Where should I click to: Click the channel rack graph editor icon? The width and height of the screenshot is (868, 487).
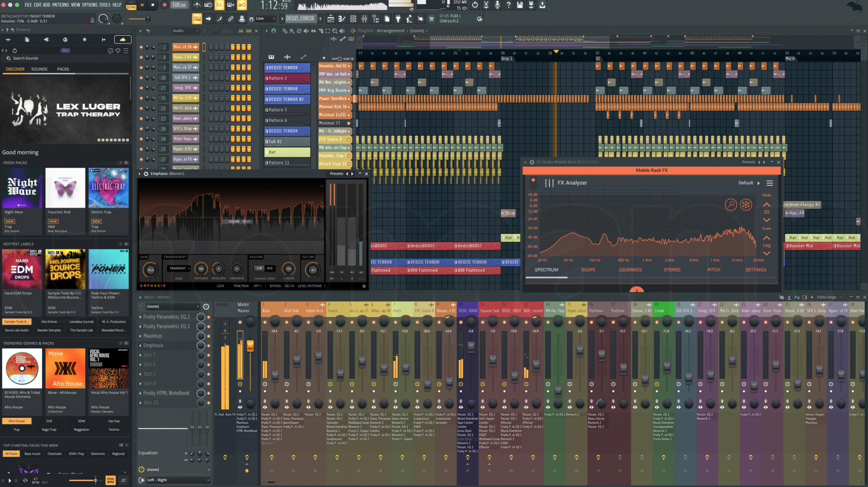[241, 31]
